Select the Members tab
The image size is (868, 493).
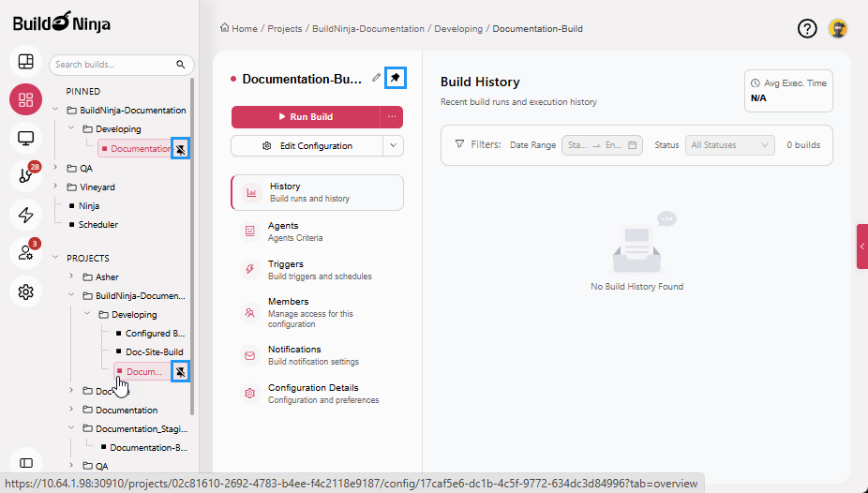click(317, 313)
